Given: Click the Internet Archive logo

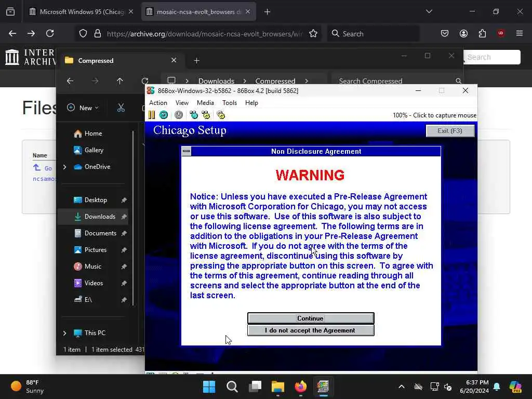Looking at the screenshot, I should [x=30, y=57].
